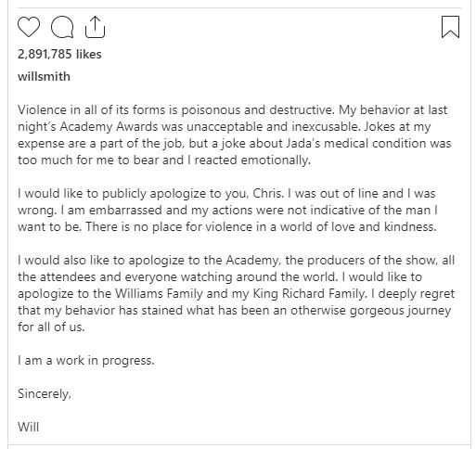The height and width of the screenshot is (449, 476).
Task: Click the line "I am a work in progress."
Action: 86,361
